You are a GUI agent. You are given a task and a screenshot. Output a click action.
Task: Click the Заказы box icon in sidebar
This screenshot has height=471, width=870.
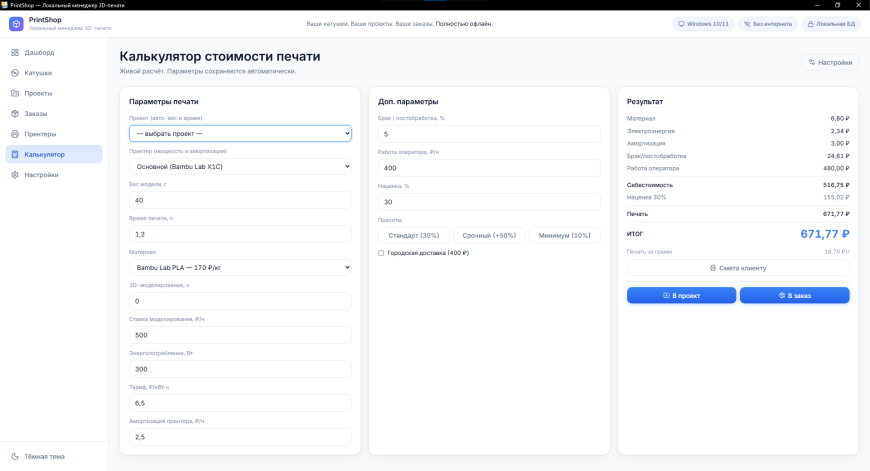pyautogui.click(x=15, y=114)
